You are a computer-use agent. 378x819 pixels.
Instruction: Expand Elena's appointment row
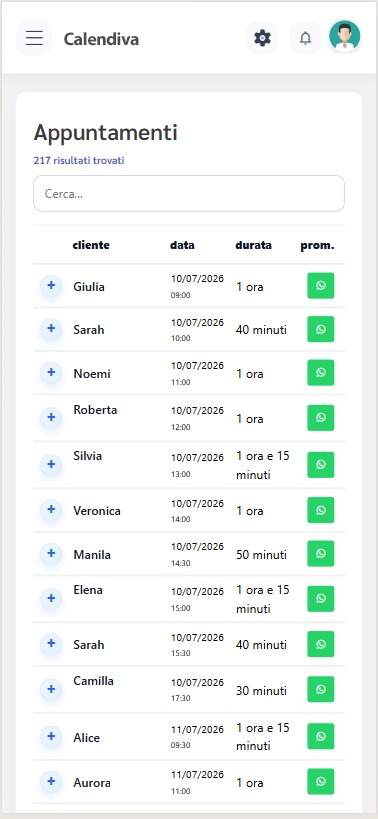51,598
